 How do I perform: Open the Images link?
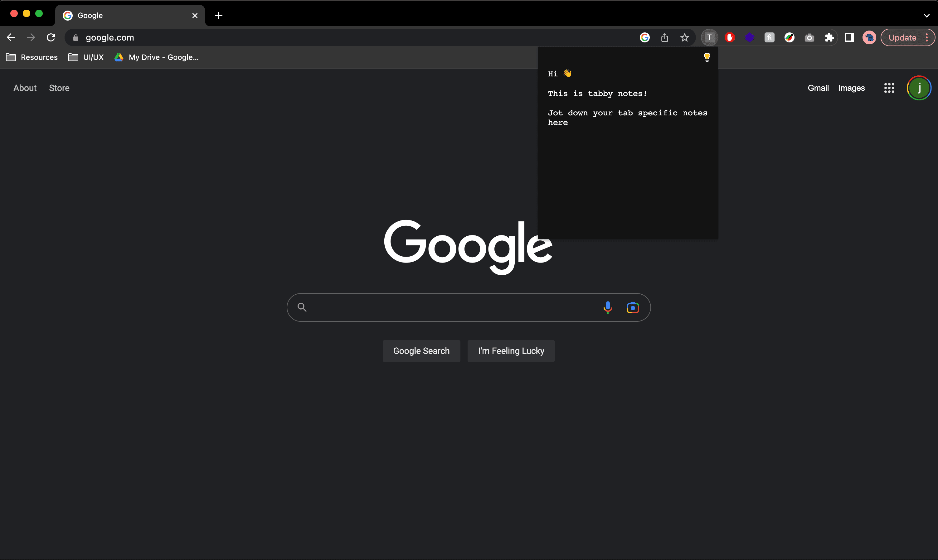click(852, 88)
